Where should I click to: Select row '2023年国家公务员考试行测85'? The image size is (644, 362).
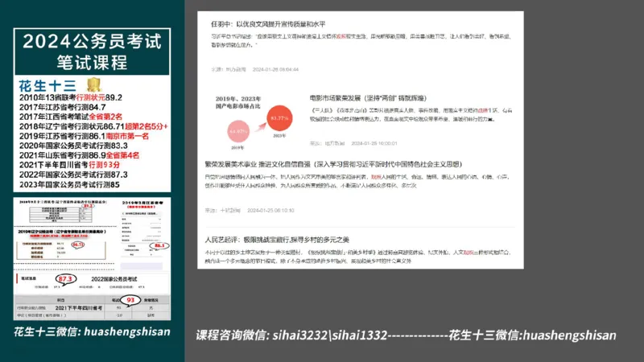69,185
